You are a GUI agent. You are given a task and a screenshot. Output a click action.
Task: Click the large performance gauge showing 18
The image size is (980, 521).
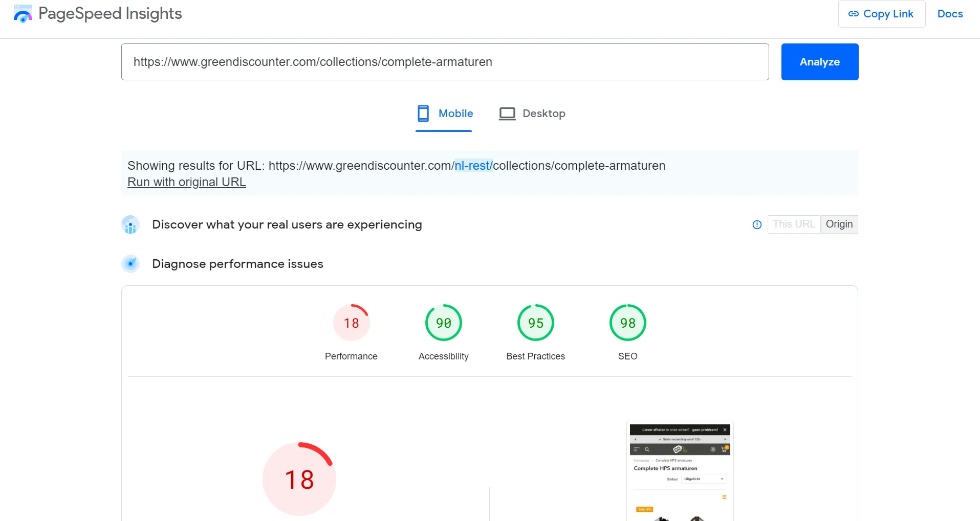299,479
